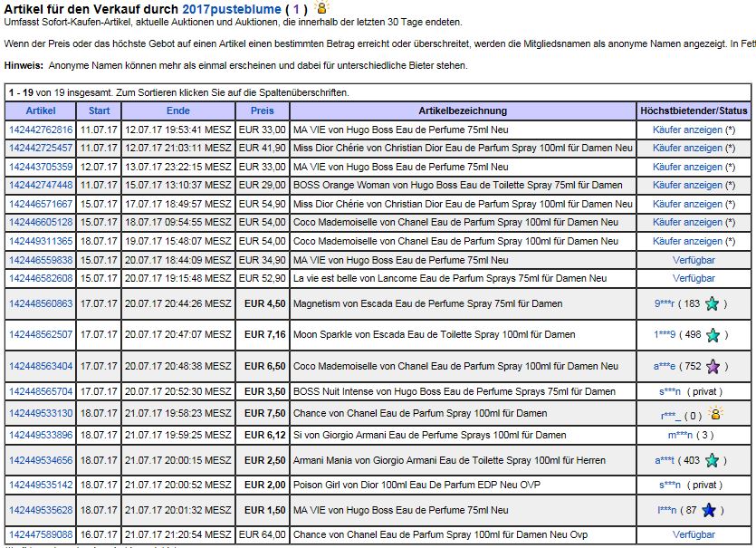Viewport: 756px width, 548px height.
Task: Click the 'Poison Girl von Dior' description
Action: pos(416,485)
